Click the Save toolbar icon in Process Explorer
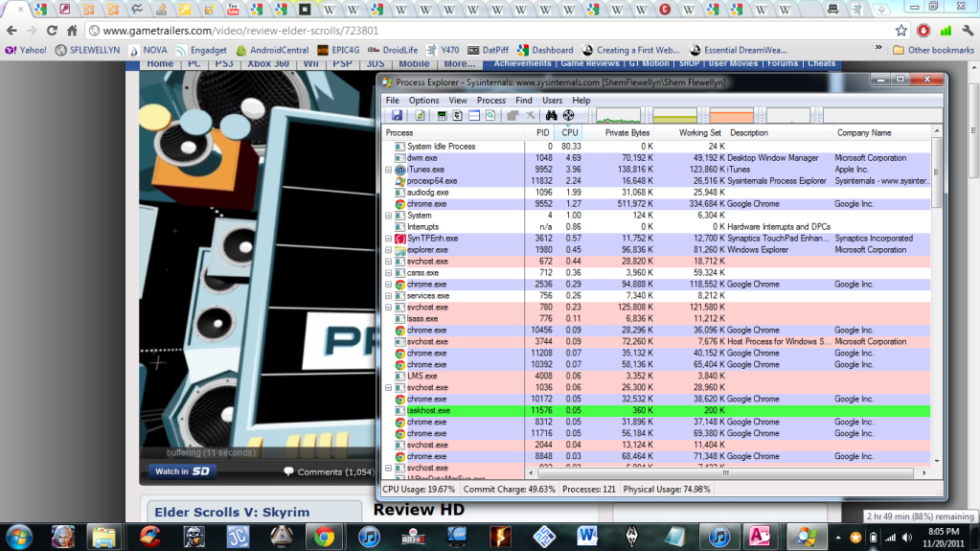Screen dimensions: 980x551 click(397, 116)
